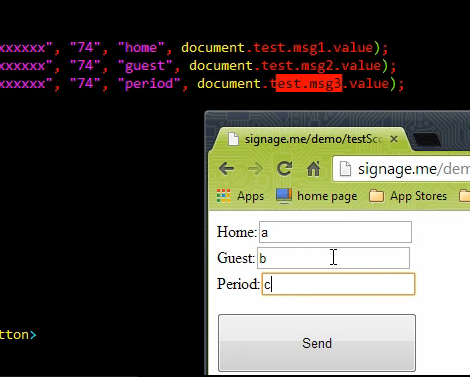Focus the Period text field
470x377 pixels.
pos(338,284)
